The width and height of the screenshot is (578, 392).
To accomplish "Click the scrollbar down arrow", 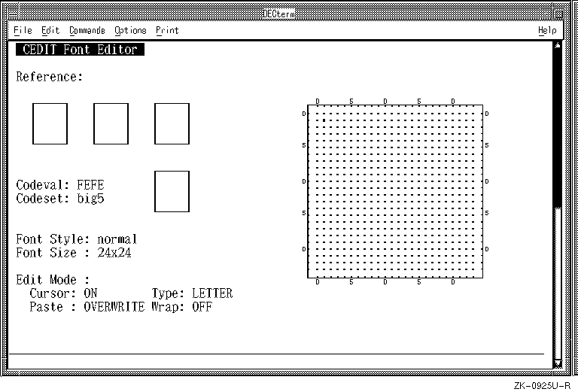I will coord(557,364).
